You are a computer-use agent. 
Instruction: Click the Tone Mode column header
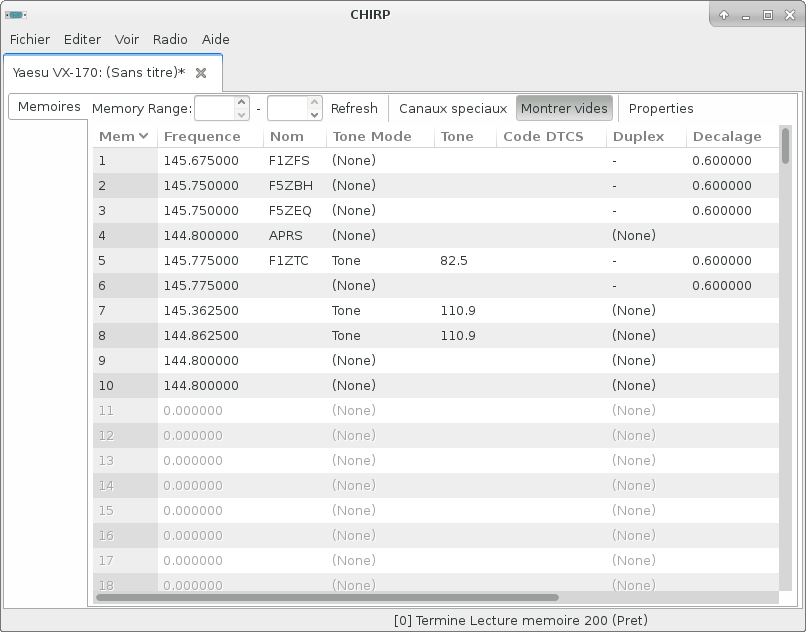click(380, 136)
